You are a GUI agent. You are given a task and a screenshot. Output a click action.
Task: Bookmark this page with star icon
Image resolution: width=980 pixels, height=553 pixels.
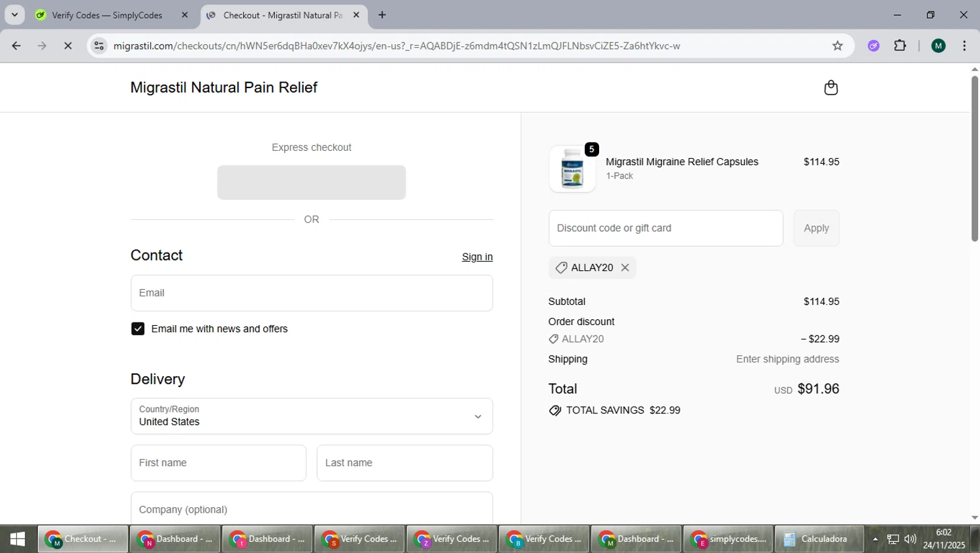pyautogui.click(x=838, y=46)
